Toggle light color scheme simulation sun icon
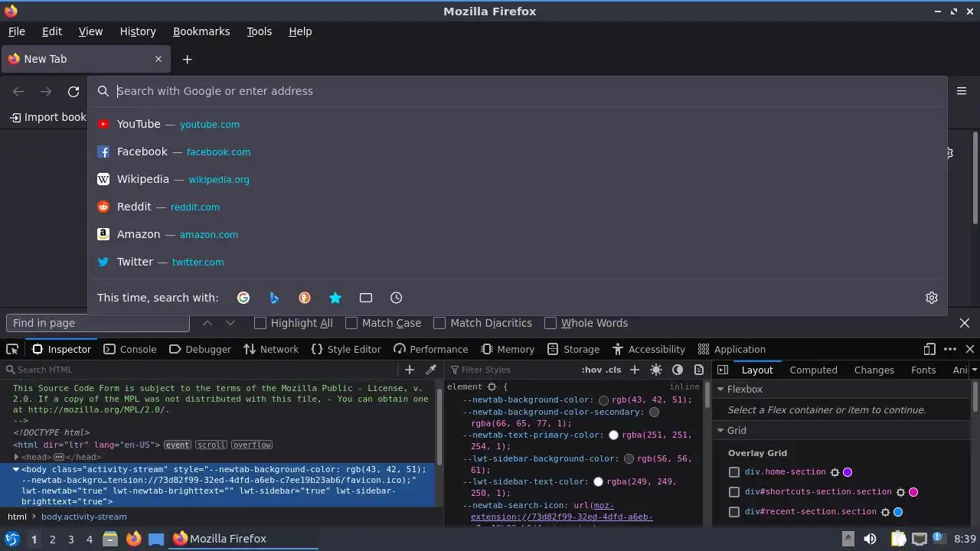The image size is (980, 551). (x=656, y=370)
